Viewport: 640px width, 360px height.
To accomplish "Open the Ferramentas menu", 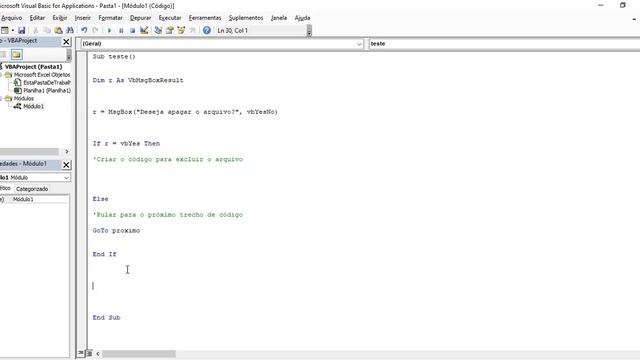I will point(205,18).
